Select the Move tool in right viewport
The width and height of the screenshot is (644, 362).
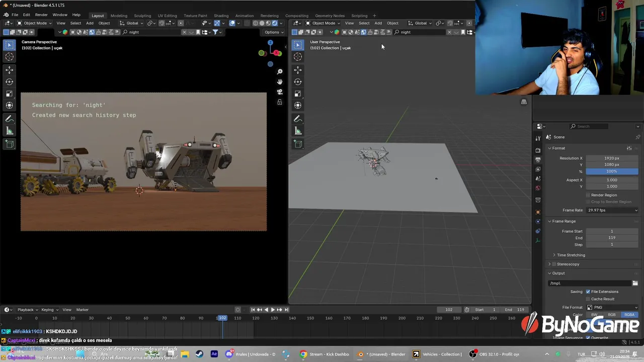[298, 70]
